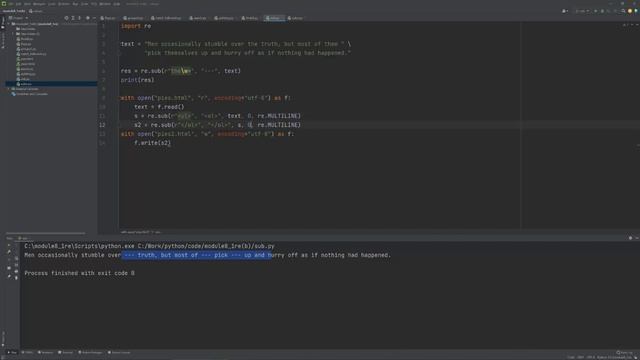The image size is (640, 360).
Task: Click the wrench icon in Run panel
Action: click(9, 252)
